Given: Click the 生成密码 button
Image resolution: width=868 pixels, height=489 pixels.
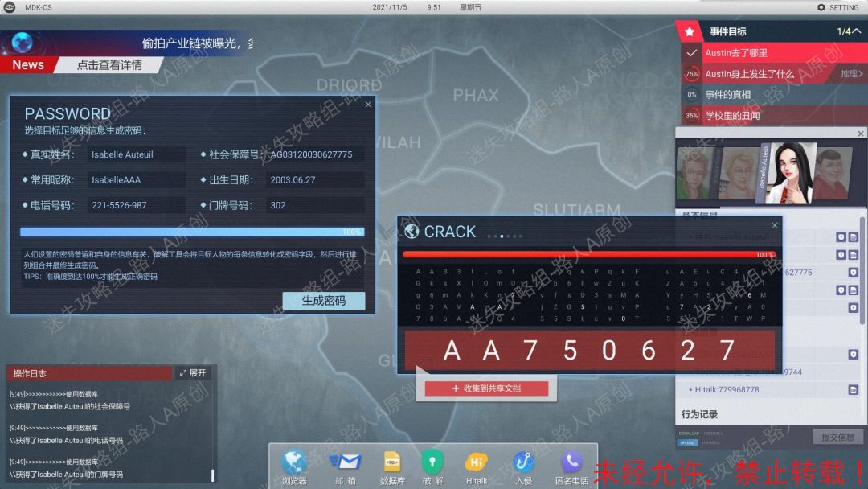Looking at the screenshot, I should click(x=324, y=301).
